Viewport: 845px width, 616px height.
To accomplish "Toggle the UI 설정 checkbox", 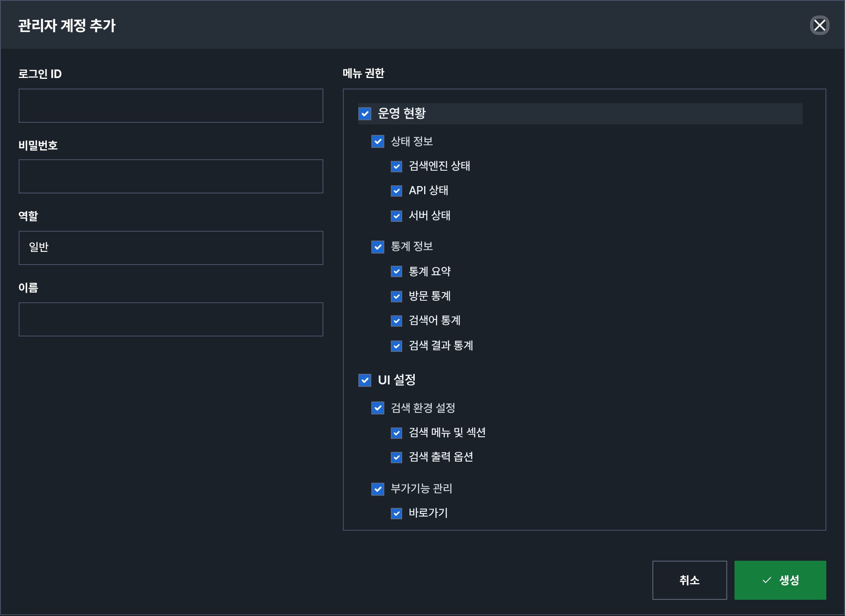I will [365, 380].
